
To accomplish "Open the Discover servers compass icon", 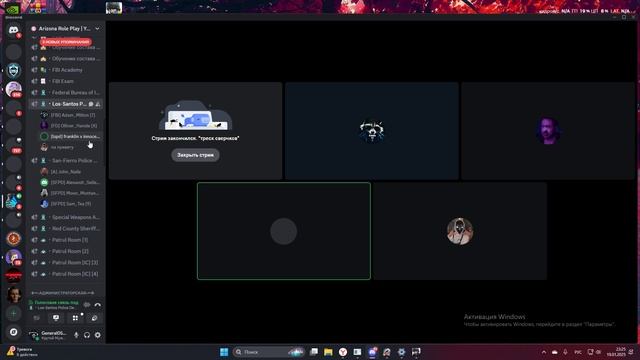I will coord(13,332).
